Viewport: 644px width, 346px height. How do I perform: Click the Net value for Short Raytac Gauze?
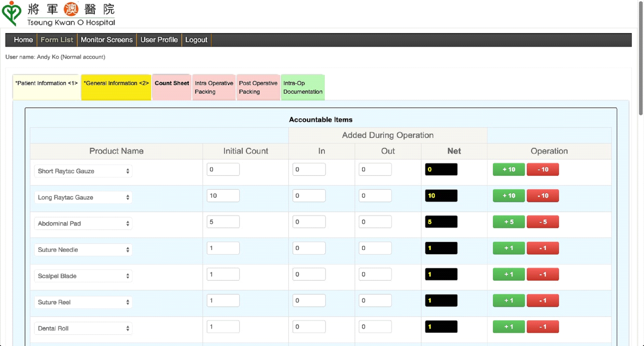click(441, 169)
